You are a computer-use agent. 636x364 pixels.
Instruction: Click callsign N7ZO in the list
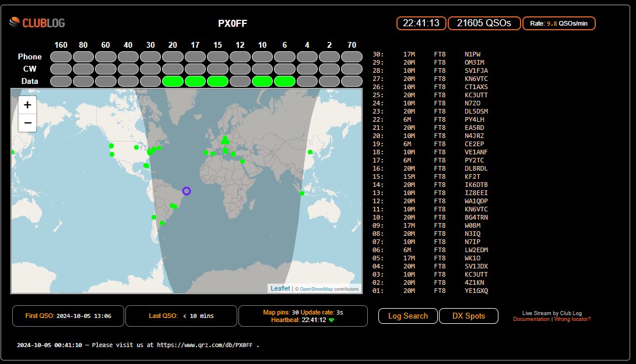pyautogui.click(x=473, y=103)
